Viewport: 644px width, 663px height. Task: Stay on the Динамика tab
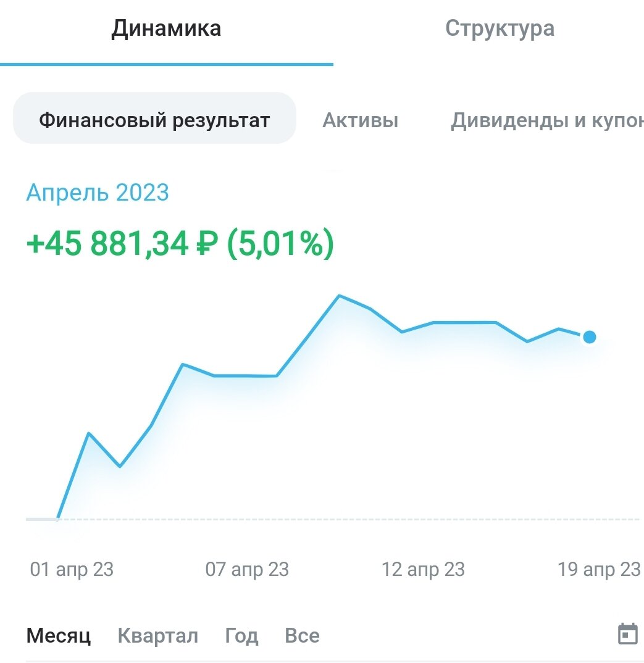coord(165,28)
